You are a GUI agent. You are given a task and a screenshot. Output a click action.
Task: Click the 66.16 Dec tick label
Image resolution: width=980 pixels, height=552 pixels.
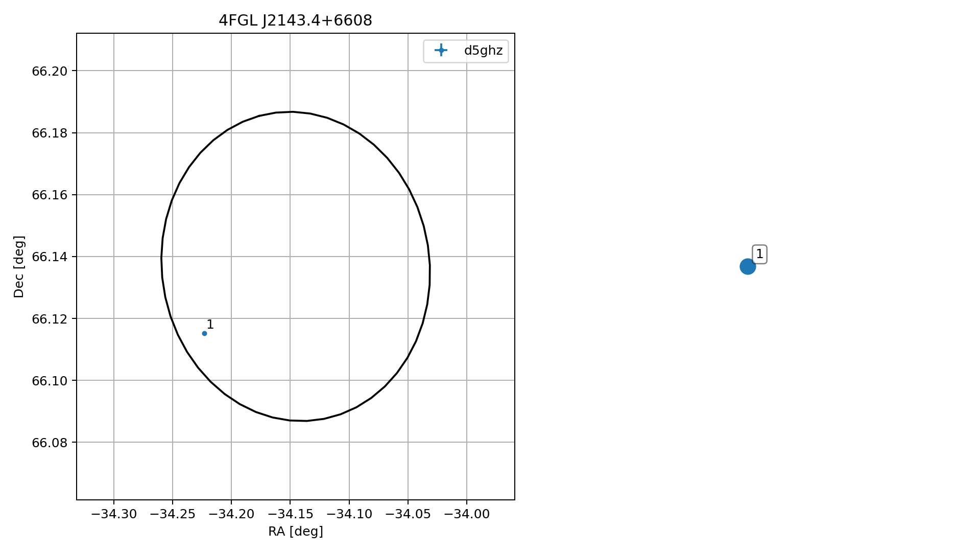[50, 195]
